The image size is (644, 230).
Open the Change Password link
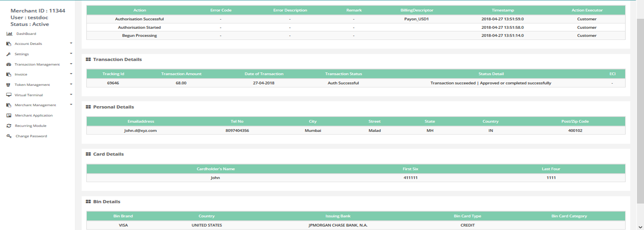(x=31, y=136)
